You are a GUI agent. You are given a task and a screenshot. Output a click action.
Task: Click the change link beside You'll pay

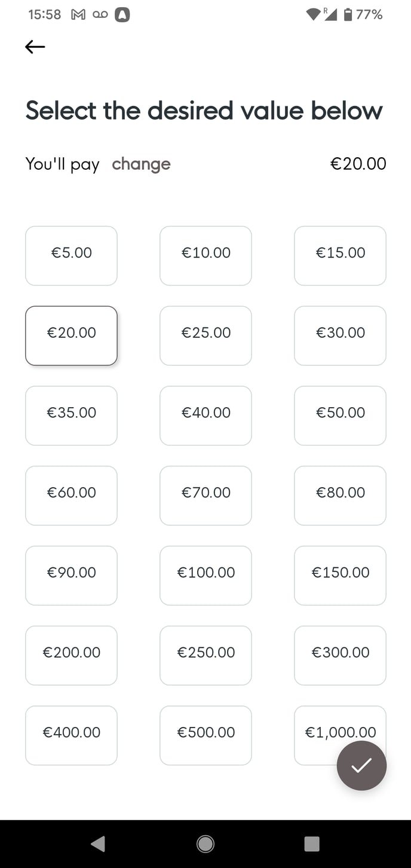[x=141, y=164]
